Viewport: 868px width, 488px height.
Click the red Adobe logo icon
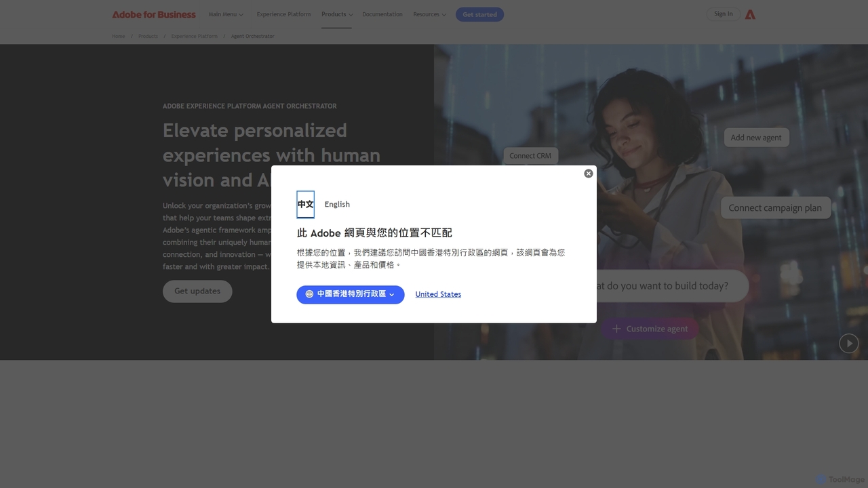(x=750, y=14)
